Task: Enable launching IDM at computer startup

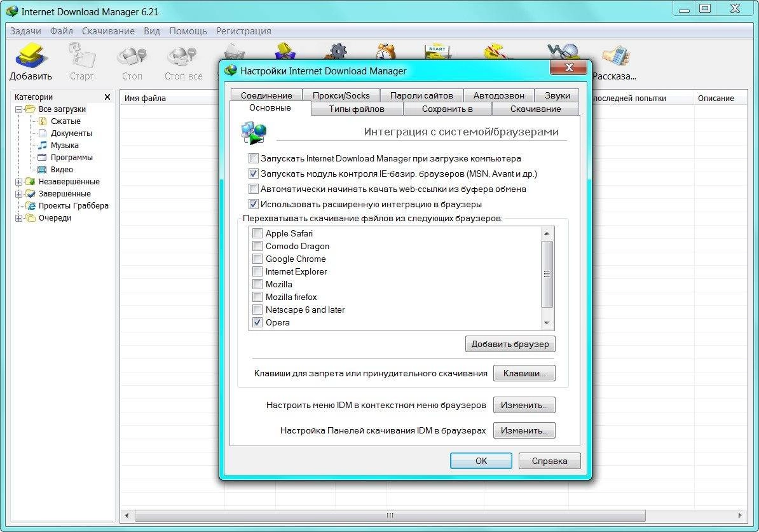Action: click(x=254, y=158)
